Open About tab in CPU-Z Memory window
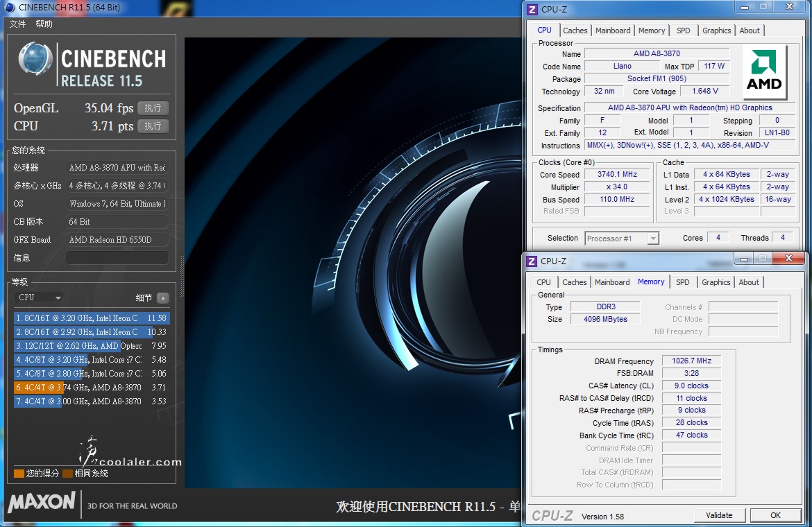 coord(749,282)
